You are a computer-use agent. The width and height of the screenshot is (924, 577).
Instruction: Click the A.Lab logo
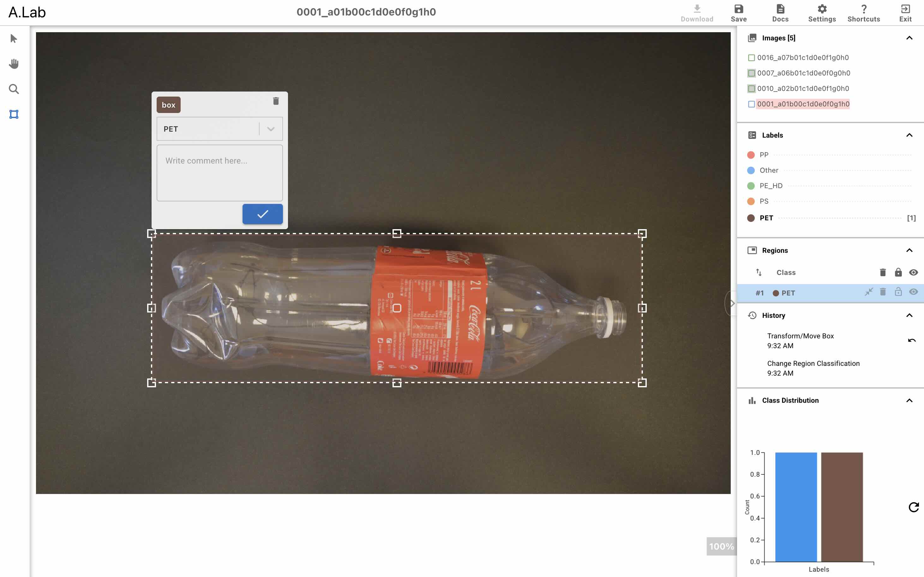[x=27, y=13]
